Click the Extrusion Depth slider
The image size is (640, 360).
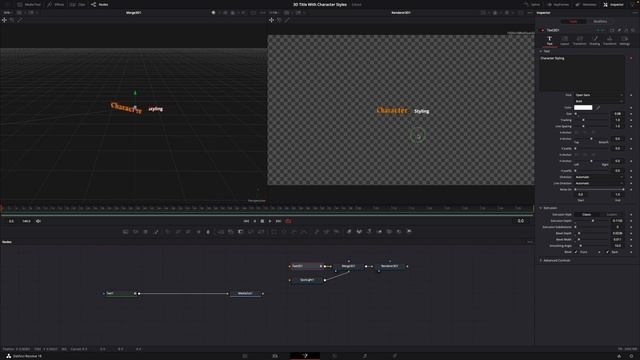593,221
